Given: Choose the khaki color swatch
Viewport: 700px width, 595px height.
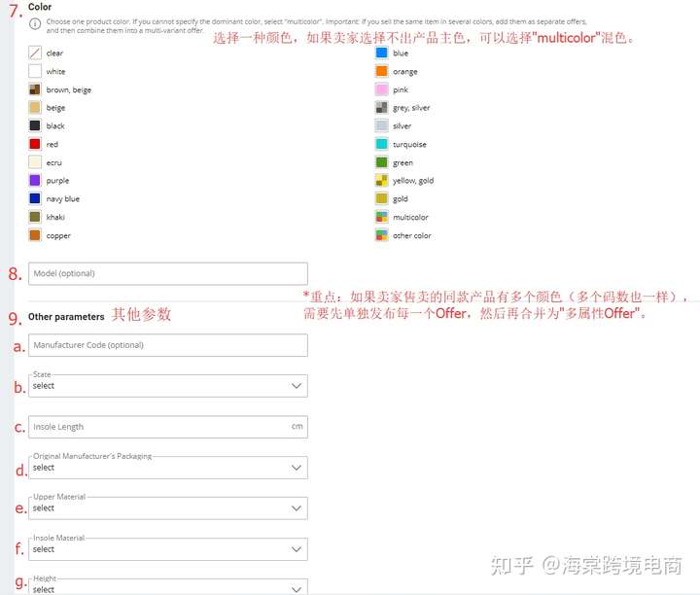Looking at the screenshot, I should click(x=35, y=217).
